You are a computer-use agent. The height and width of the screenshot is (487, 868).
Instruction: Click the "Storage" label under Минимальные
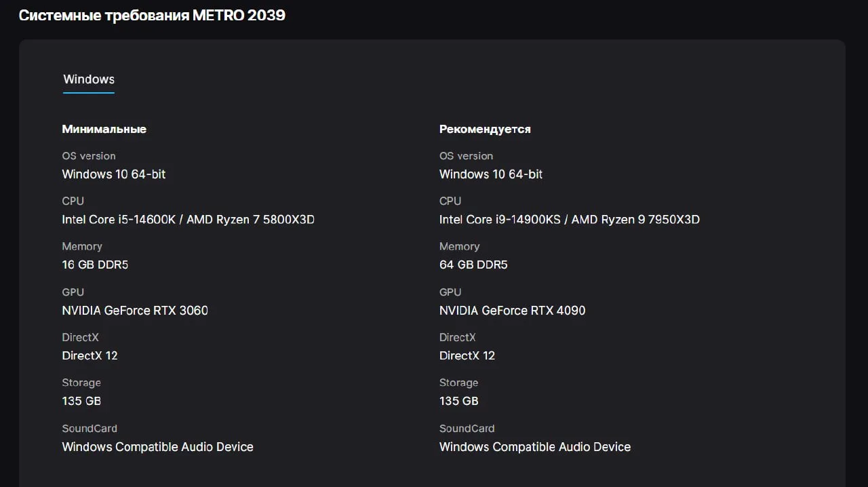pos(81,383)
